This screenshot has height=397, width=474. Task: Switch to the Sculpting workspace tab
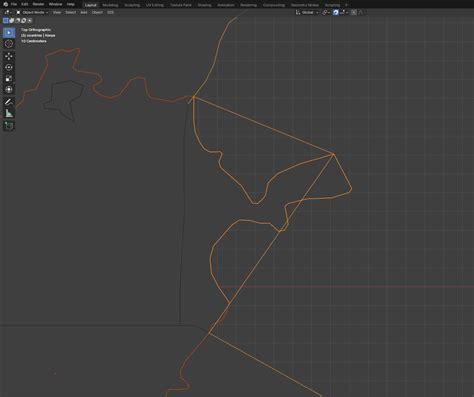pos(132,5)
